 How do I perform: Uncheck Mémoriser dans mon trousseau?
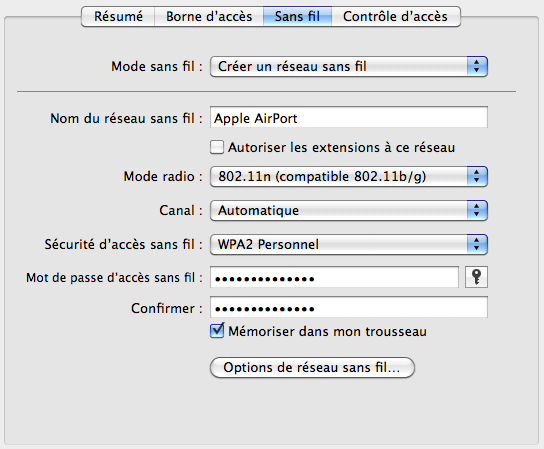pos(217,331)
